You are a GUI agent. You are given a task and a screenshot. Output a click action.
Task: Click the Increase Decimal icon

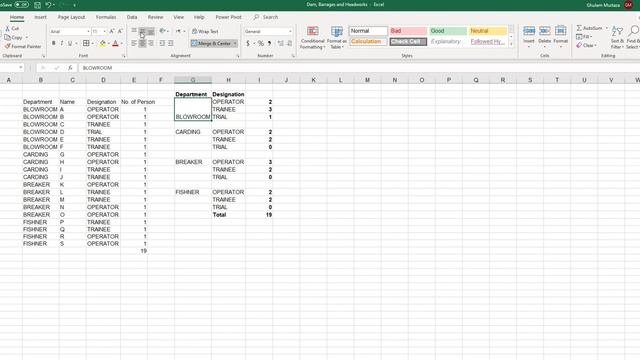pos(280,43)
